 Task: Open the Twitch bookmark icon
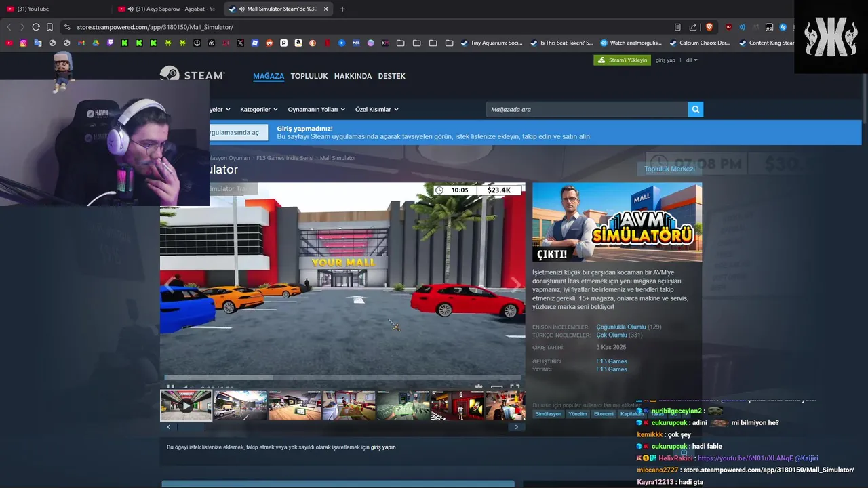[x=111, y=43]
